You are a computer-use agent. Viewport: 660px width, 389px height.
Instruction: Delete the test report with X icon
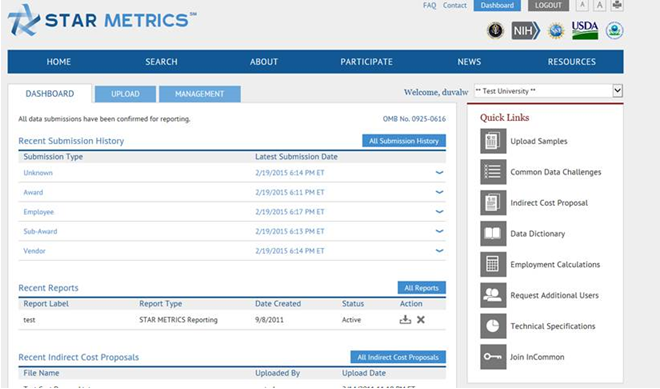pos(420,320)
